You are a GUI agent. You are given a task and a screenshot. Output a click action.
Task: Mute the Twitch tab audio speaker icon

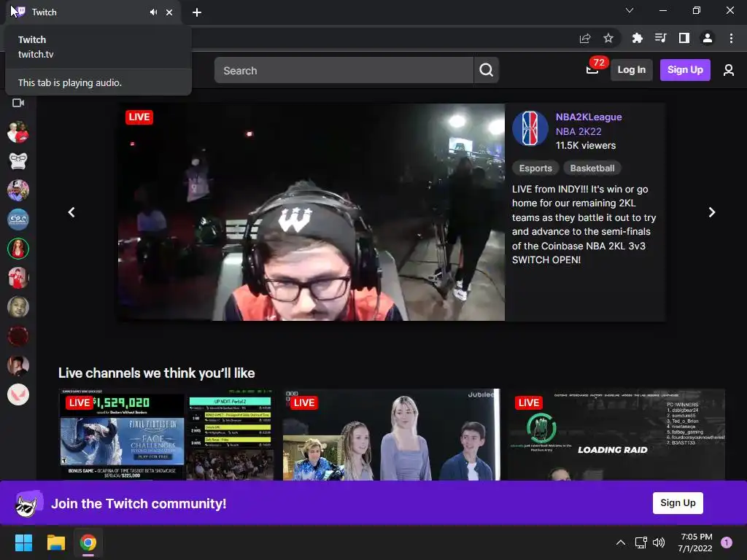tap(153, 12)
